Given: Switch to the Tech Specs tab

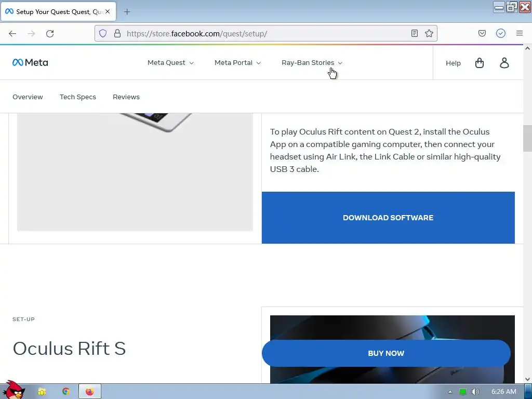Looking at the screenshot, I should click(x=78, y=97).
